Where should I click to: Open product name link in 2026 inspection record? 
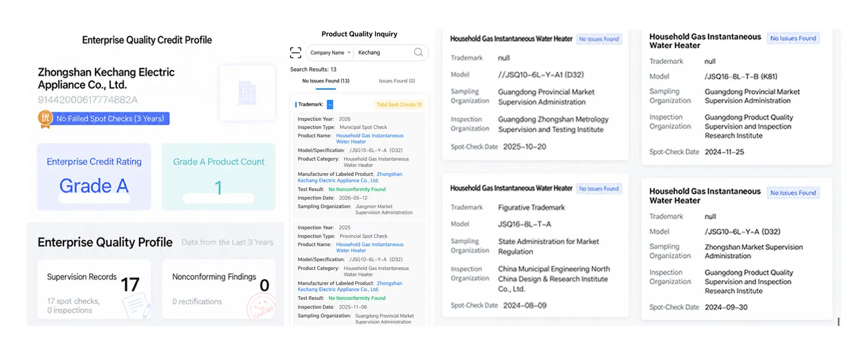(370, 139)
